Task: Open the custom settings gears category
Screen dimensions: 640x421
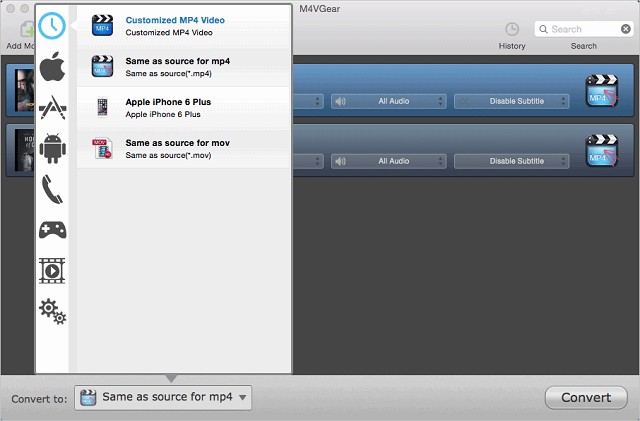Action: [52, 311]
